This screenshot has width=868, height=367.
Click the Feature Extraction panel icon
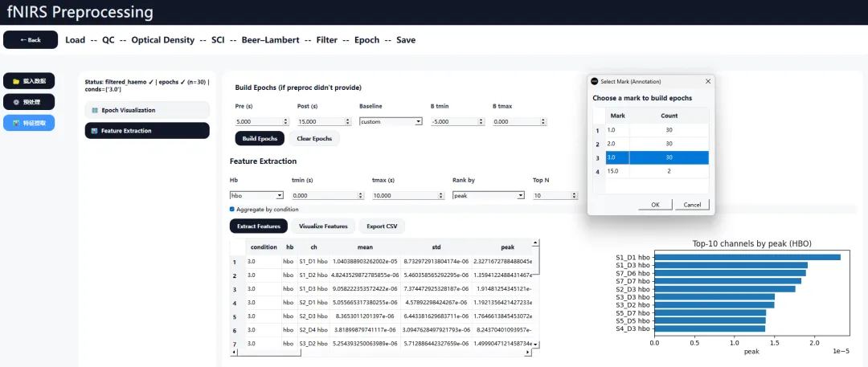click(95, 131)
